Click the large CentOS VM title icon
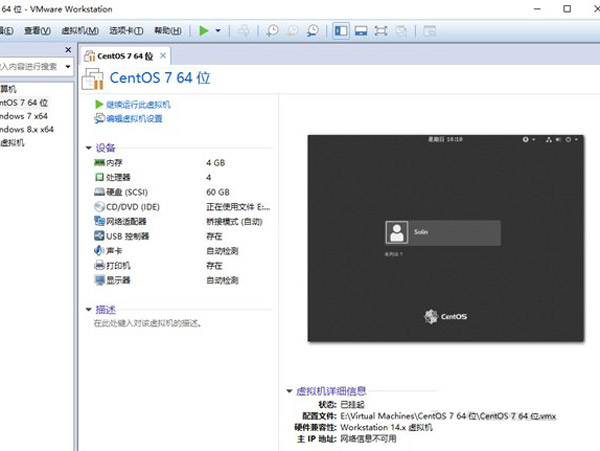Image resolution: width=600 pixels, height=451 pixels. (x=93, y=78)
